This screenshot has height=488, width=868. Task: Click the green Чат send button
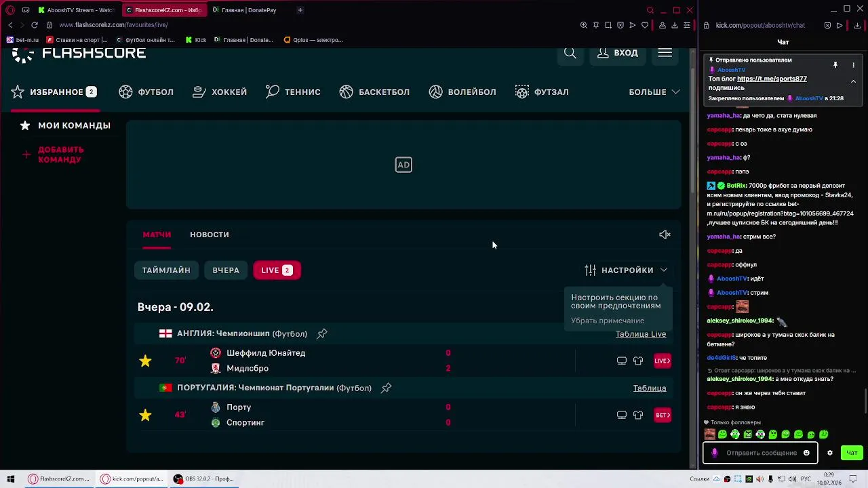click(852, 453)
